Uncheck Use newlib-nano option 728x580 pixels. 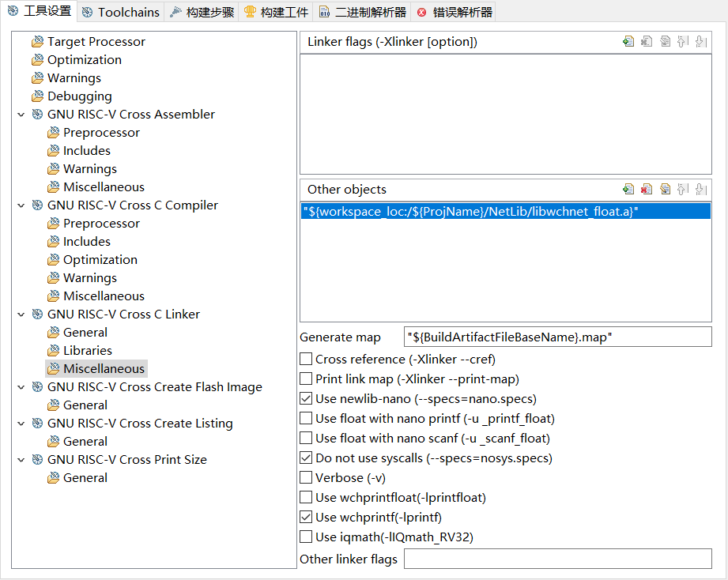(x=307, y=399)
